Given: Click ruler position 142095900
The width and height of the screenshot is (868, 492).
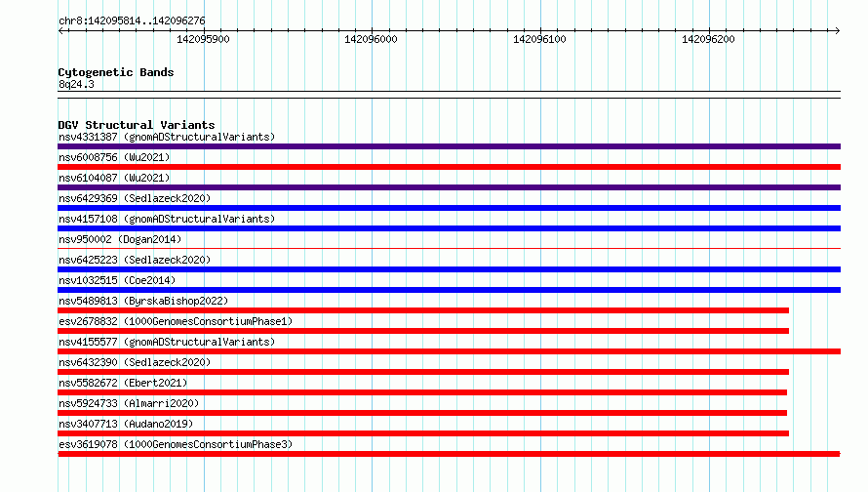Looking at the screenshot, I should [203, 39].
